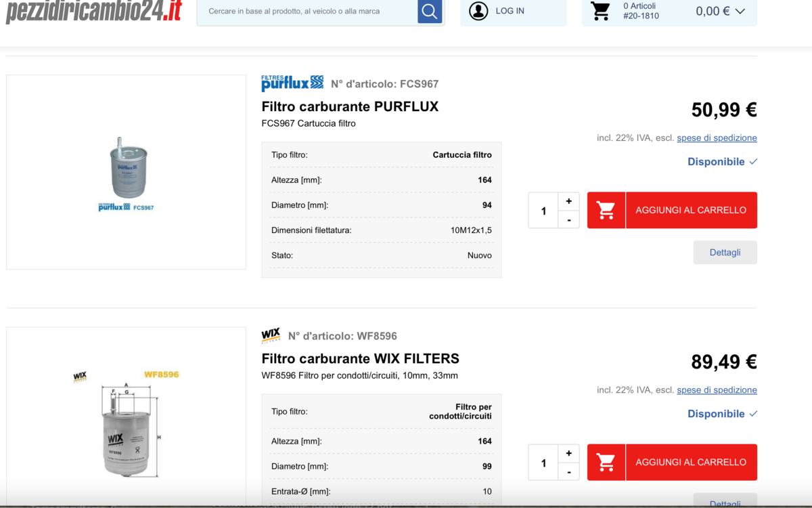
Task: Click Disponibile status of PURFLUX filter
Action: coord(722,161)
